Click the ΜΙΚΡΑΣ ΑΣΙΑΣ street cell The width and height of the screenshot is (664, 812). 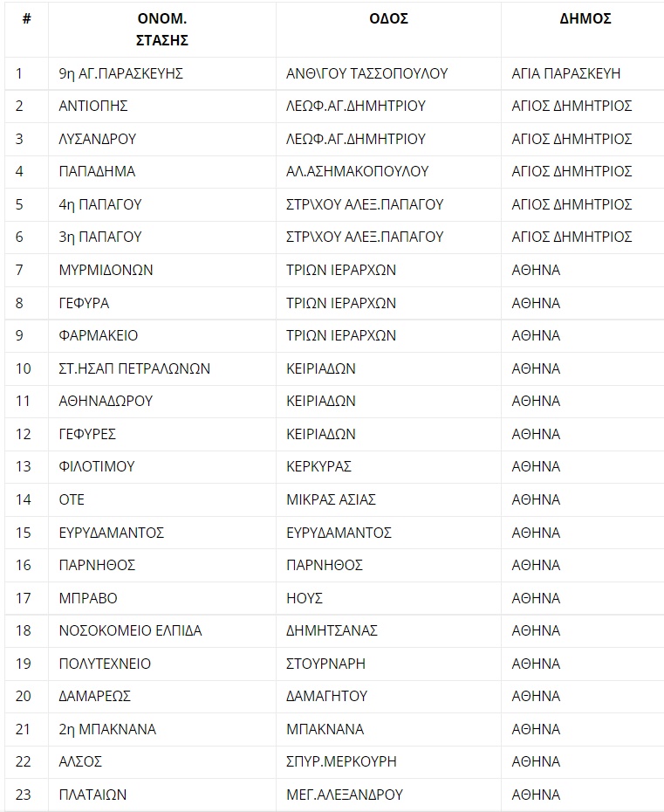point(388,499)
